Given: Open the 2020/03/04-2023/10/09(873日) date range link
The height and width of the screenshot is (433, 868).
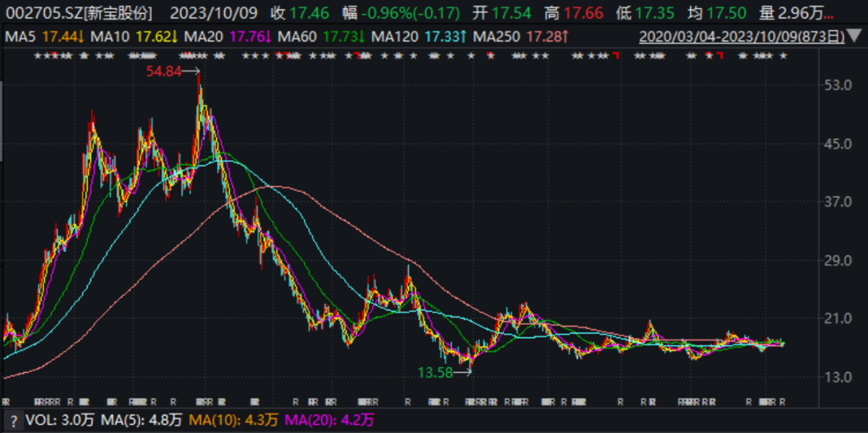Looking at the screenshot, I should (x=742, y=37).
